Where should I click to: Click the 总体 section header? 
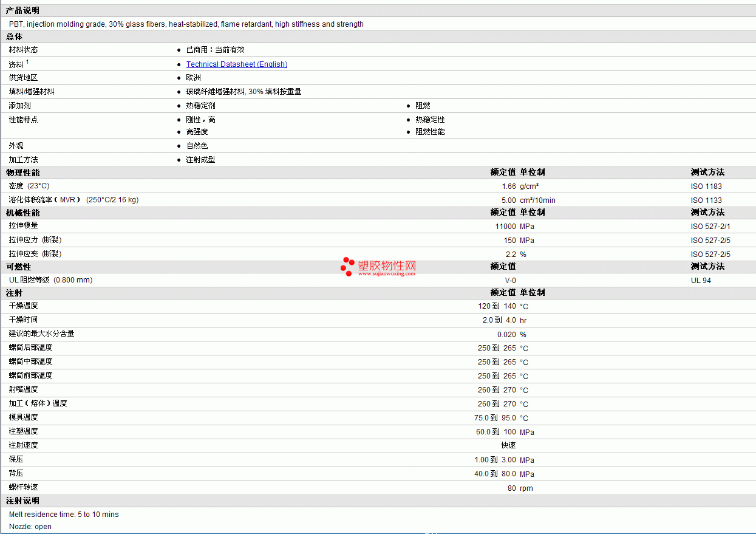pos(15,37)
